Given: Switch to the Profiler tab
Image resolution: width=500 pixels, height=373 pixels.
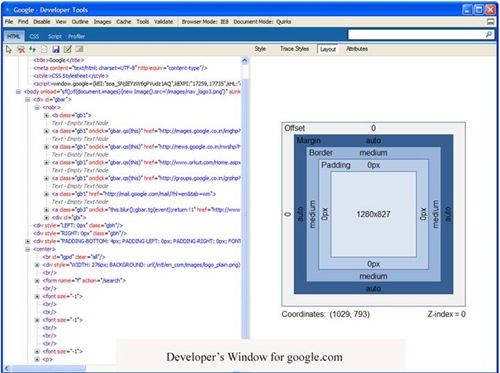Looking at the screenshot, I should pyautogui.click(x=76, y=36).
